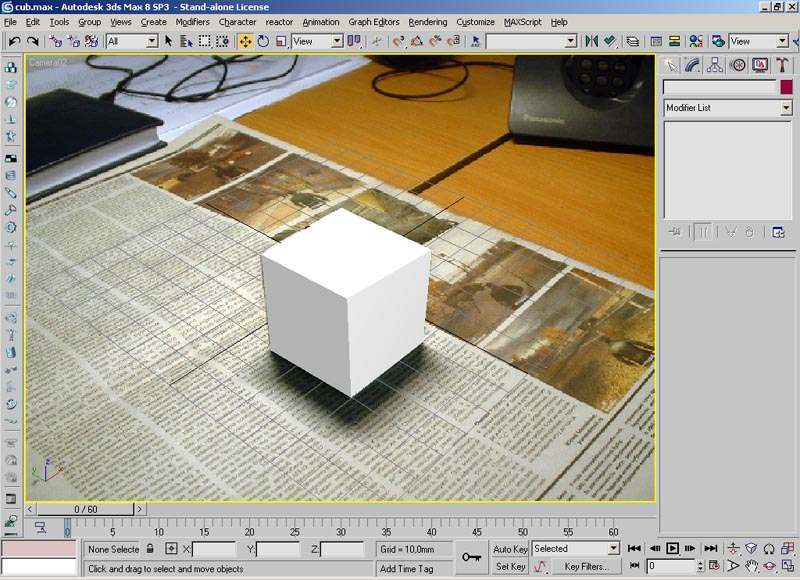Click the Play Animation button
This screenshot has height=580, width=800.
pos(673,549)
